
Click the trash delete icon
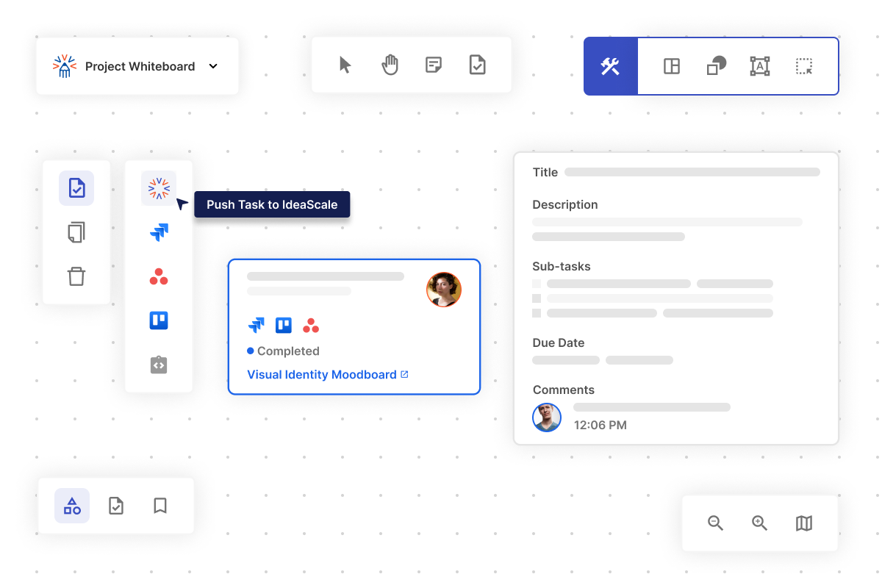pyautogui.click(x=76, y=276)
